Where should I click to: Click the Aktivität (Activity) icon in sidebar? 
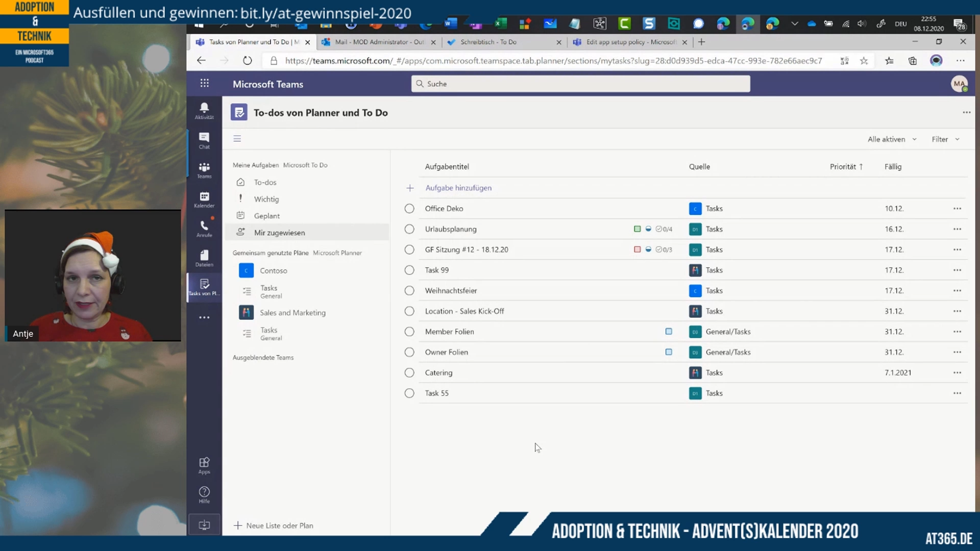[204, 110]
